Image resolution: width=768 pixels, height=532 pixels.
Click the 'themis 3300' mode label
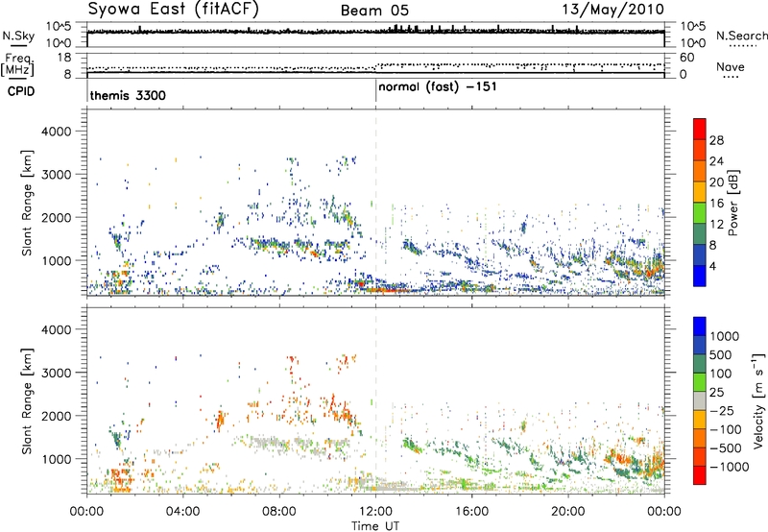pyautogui.click(x=128, y=95)
